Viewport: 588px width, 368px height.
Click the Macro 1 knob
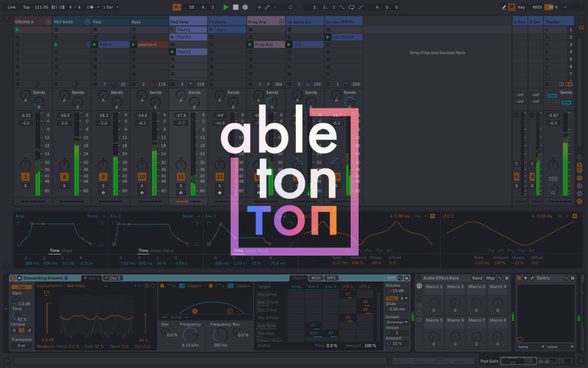[433, 303]
